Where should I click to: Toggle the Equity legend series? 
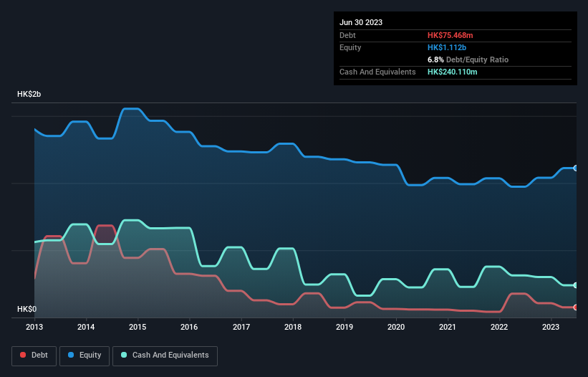85,355
